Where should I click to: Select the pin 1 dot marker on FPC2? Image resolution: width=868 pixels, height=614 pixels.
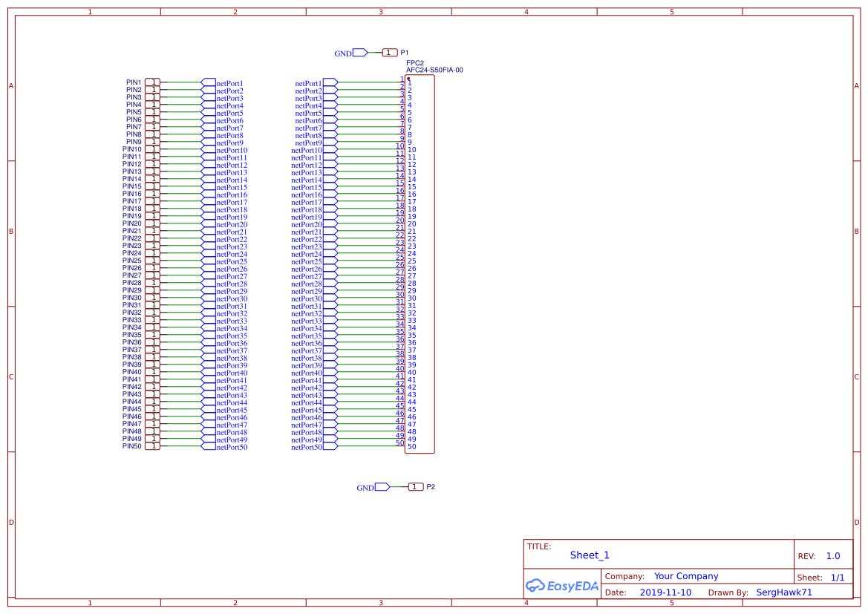[409, 79]
